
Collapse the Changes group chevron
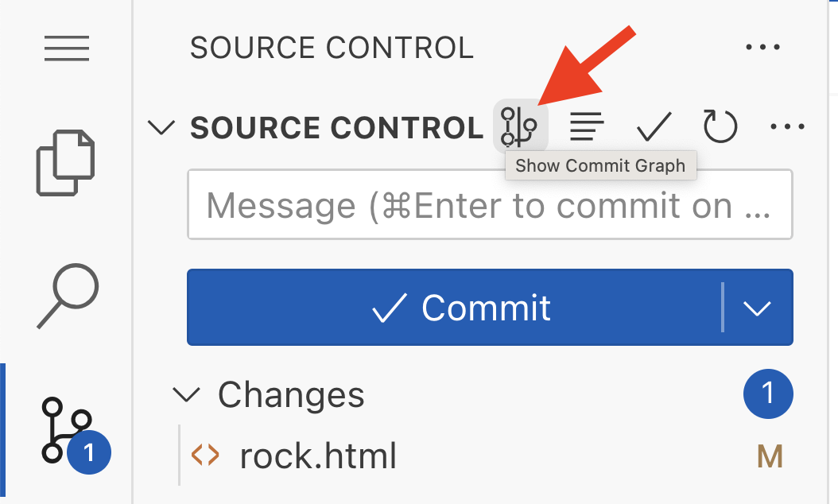click(187, 394)
